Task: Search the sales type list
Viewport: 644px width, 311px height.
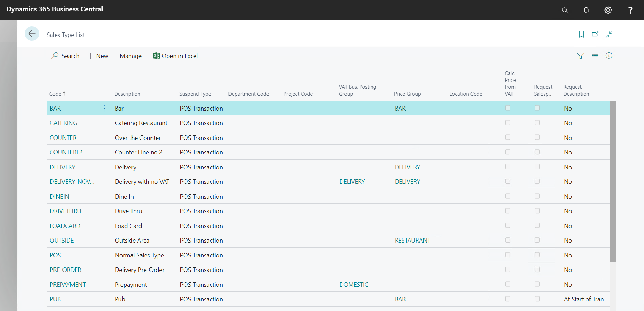Action: click(66, 56)
